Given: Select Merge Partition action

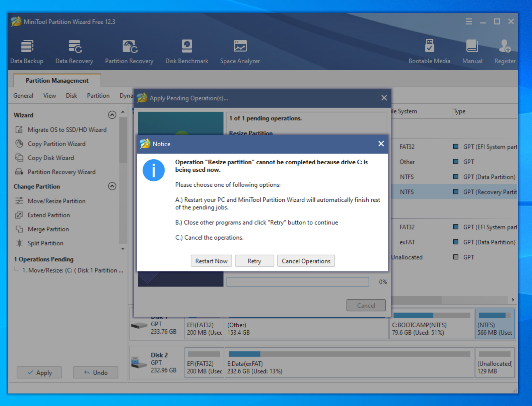Looking at the screenshot, I should pyautogui.click(x=42, y=229).
